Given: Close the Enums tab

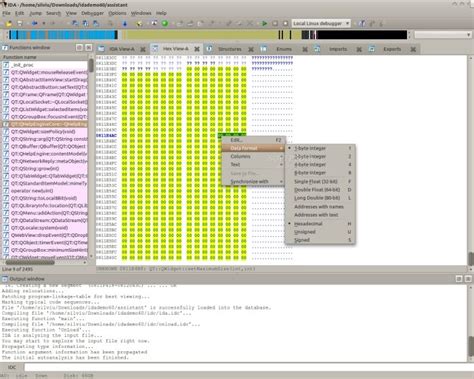Looking at the screenshot, I should [x=305, y=49].
